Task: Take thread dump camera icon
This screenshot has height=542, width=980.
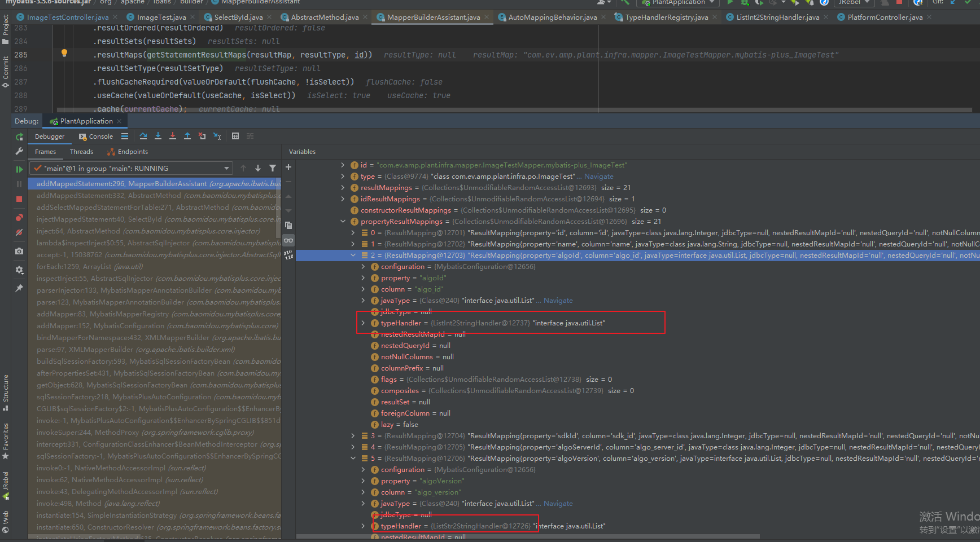Action: point(20,251)
